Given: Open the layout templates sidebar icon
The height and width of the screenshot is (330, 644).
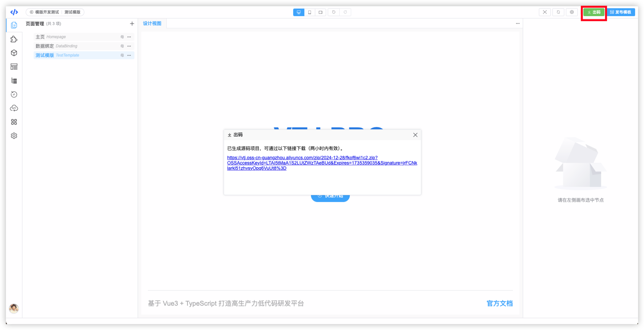Looking at the screenshot, I should tap(14, 67).
